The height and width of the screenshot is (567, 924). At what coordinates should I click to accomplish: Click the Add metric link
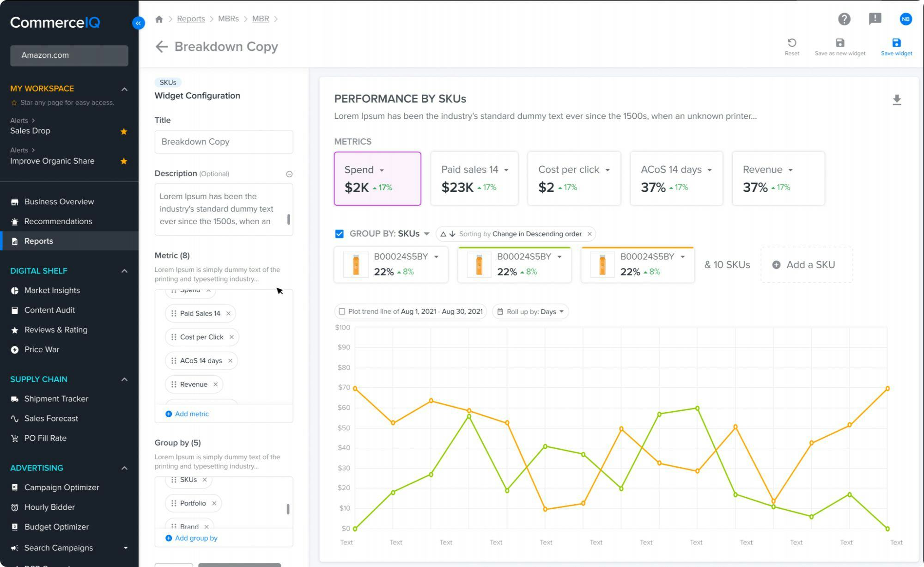coord(187,414)
